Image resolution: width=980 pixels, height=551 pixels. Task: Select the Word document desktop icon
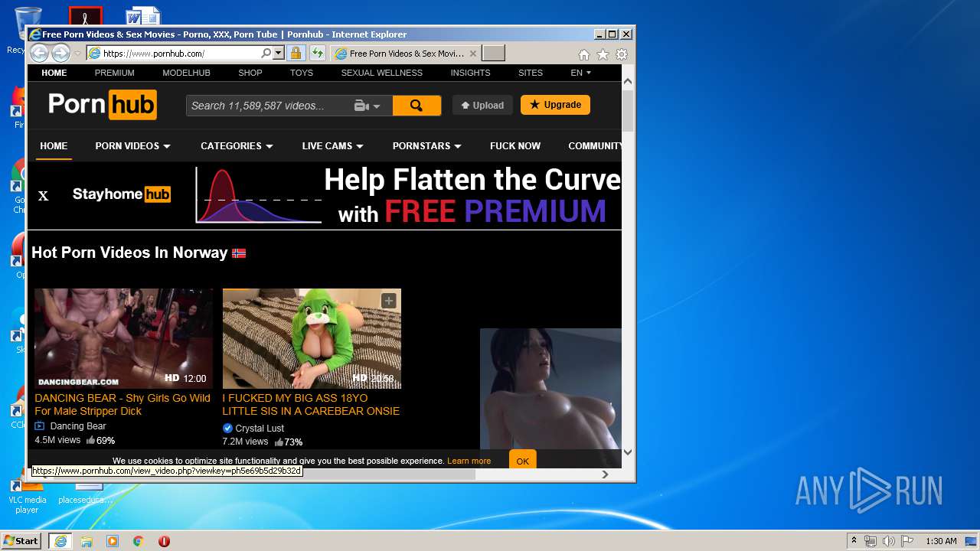[x=143, y=17]
